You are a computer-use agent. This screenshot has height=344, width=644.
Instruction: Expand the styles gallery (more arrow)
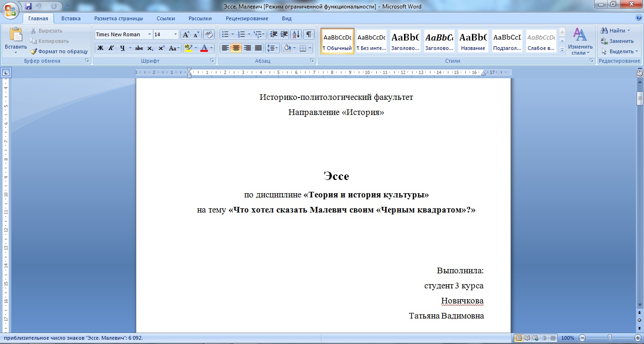[x=562, y=49]
